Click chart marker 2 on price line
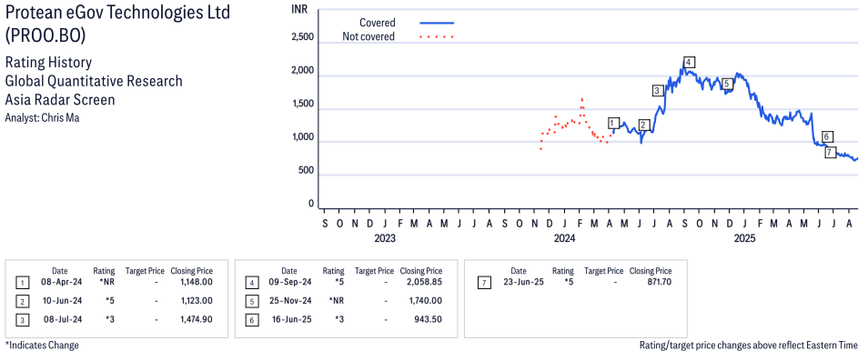 click(x=642, y=125)
